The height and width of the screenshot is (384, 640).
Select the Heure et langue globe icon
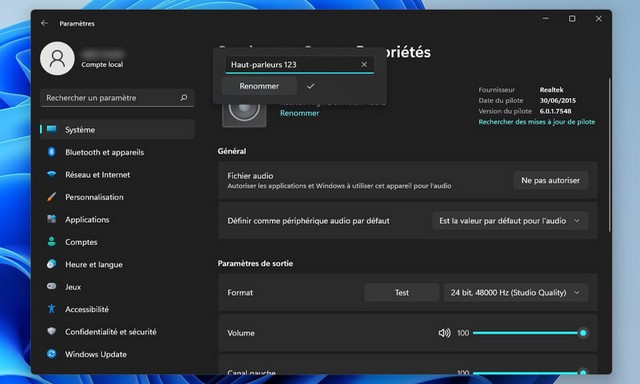[x=52, y=264]
